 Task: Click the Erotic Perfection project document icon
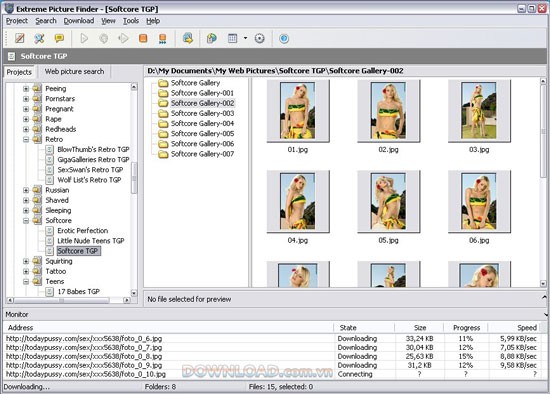coord(49,231)
